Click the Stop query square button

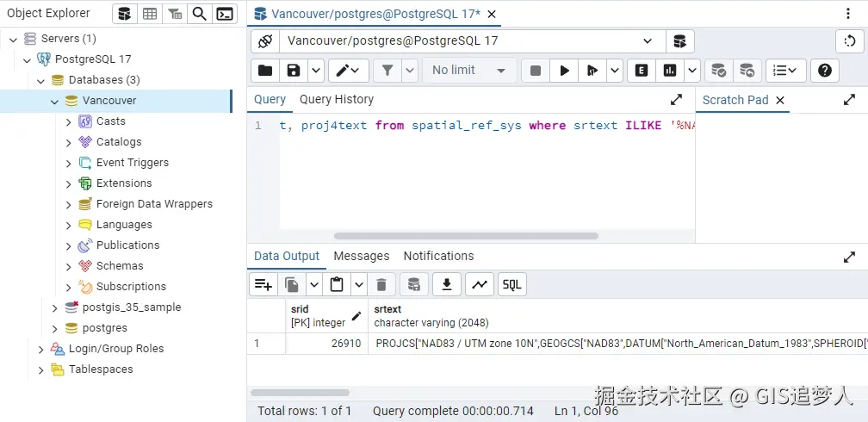(536, 71)
